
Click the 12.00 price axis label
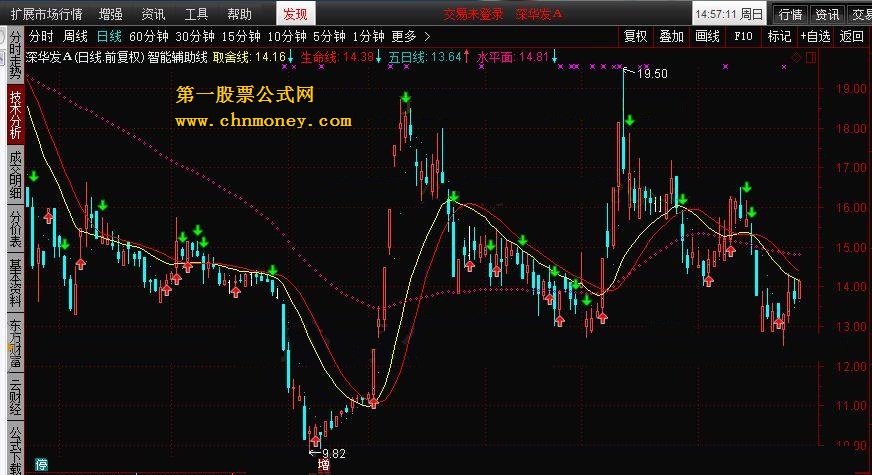[x=850, y=367]
